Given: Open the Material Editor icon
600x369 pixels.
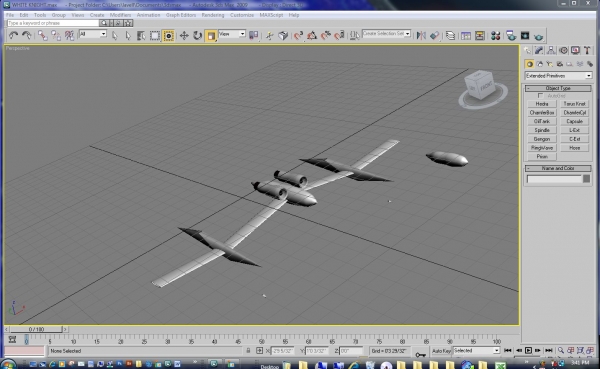Looking at the screenshot, I should point(496,36).
